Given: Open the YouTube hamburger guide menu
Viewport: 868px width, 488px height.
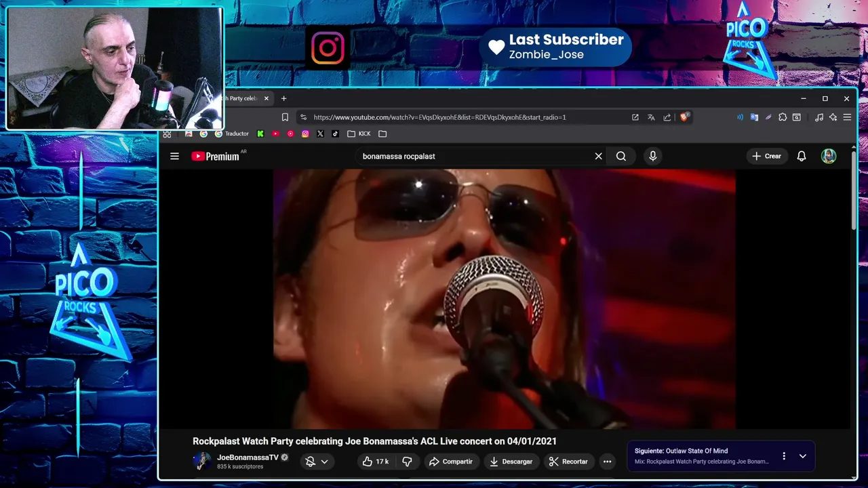Looking at the screenshot, I should [174, 156].
